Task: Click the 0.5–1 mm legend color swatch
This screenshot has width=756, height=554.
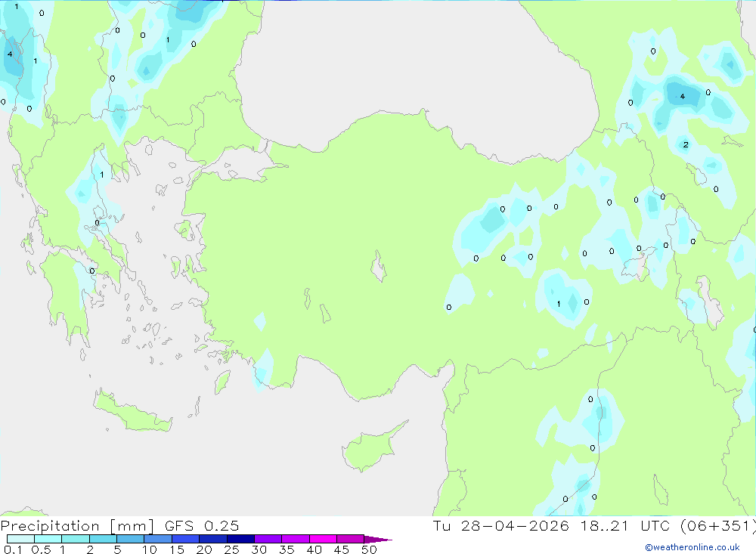Action: point(48,539)
